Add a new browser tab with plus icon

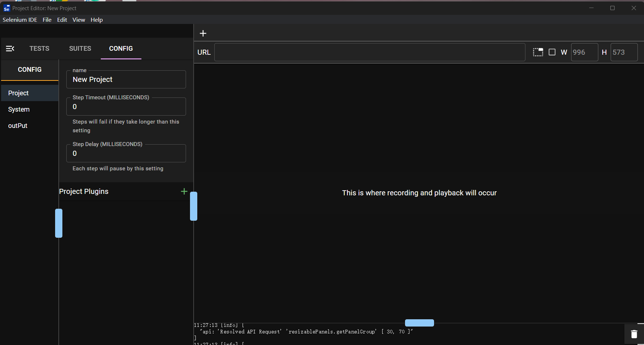(203, 33)
